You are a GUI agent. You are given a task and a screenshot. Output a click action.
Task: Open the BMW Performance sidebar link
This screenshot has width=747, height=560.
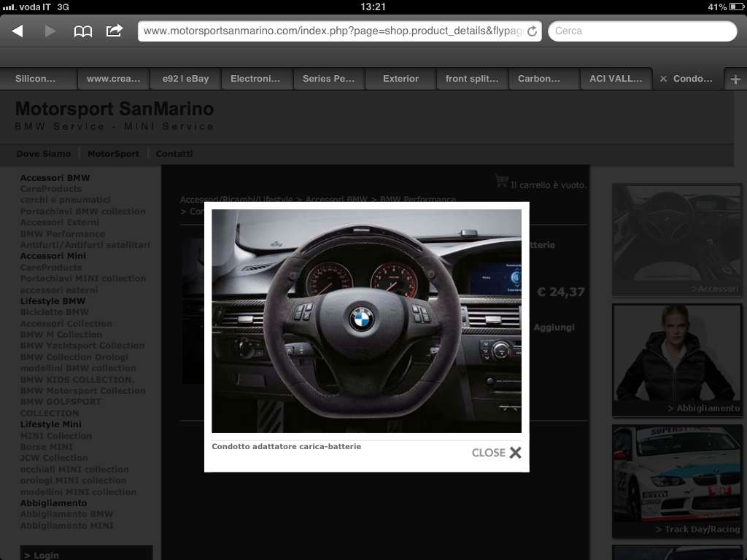click(x=63, y=234)
